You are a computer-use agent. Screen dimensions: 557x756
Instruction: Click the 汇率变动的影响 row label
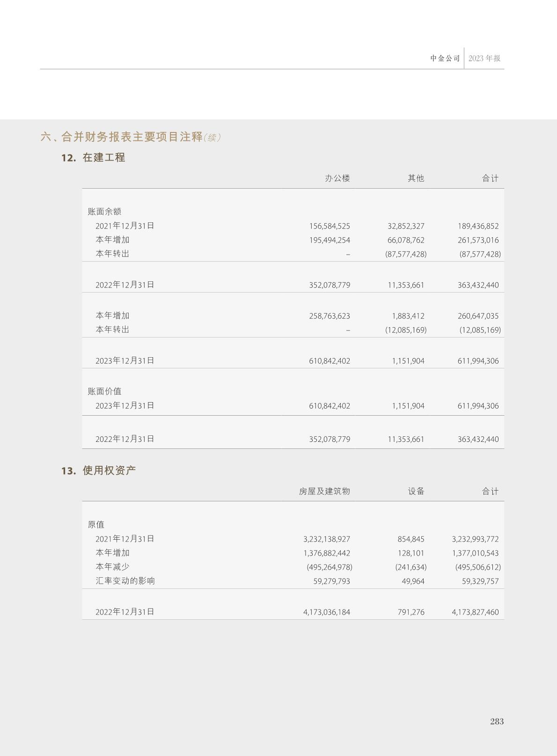coord(125,581)
